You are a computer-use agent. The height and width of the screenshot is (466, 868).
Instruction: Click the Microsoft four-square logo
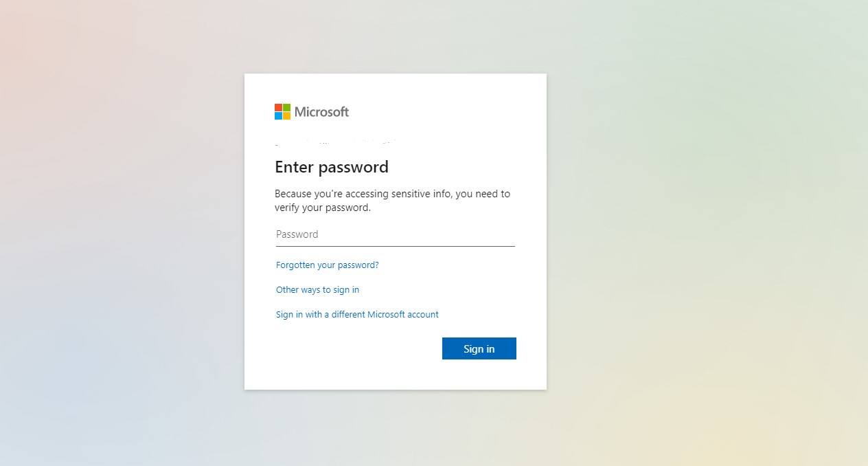click(x=282, y=111)
